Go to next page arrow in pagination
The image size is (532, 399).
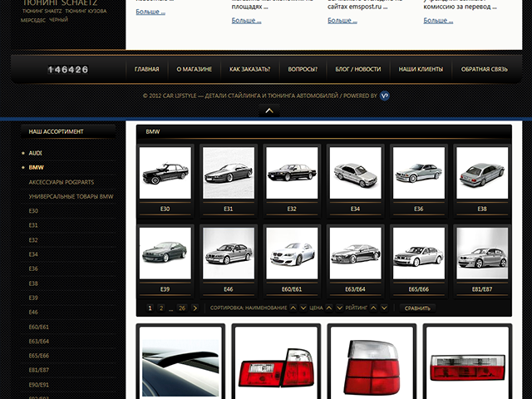[195, 308]
